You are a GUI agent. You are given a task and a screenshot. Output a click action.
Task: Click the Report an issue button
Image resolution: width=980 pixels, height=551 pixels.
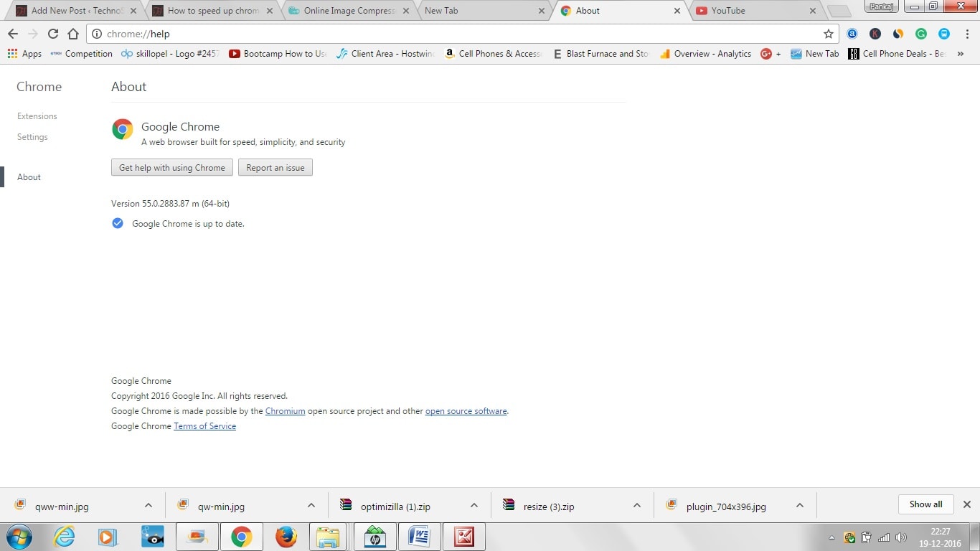tap(275, 168)
